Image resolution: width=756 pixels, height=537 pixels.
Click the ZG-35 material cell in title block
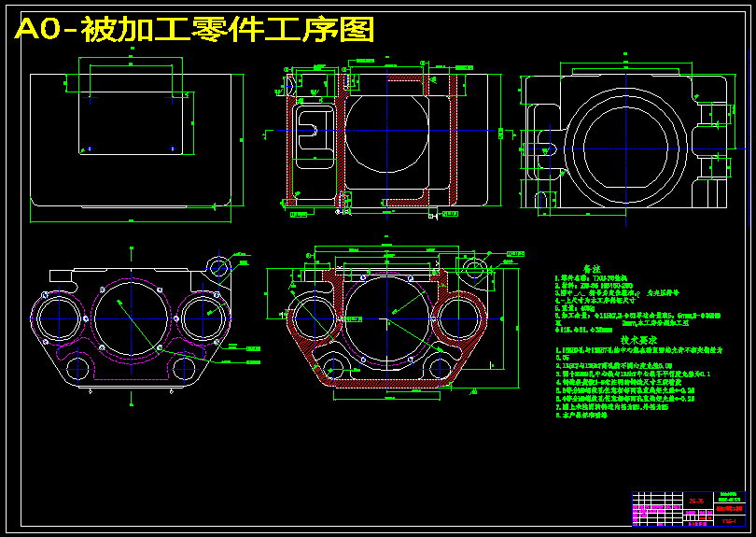pos(696,501)
